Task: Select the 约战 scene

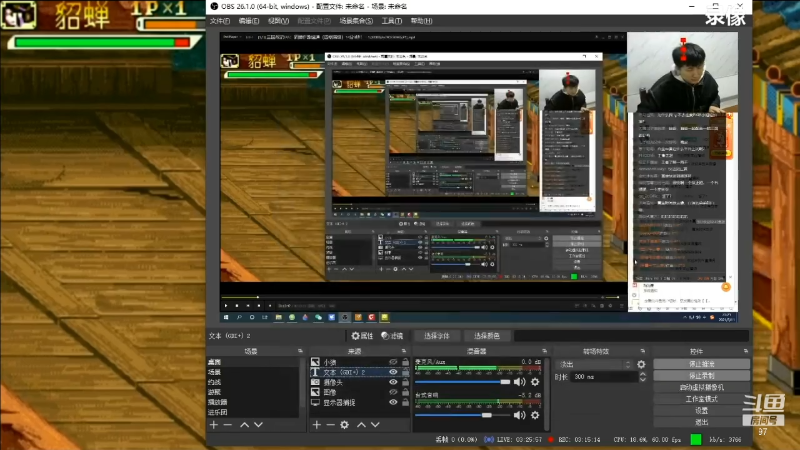Action: tap(253, 382)
